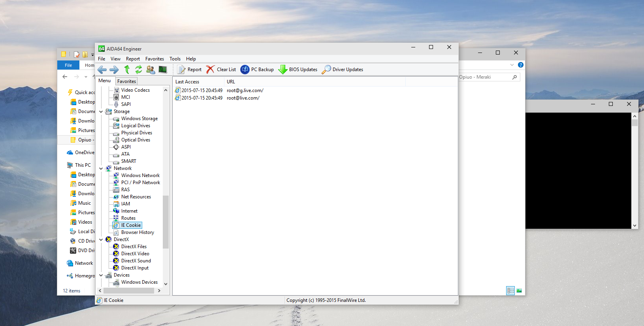The width and height of the screenshot is (644, 326).
Task: Open the users icon in AIDA64 toolbar
Action: [x=151, y=70]
